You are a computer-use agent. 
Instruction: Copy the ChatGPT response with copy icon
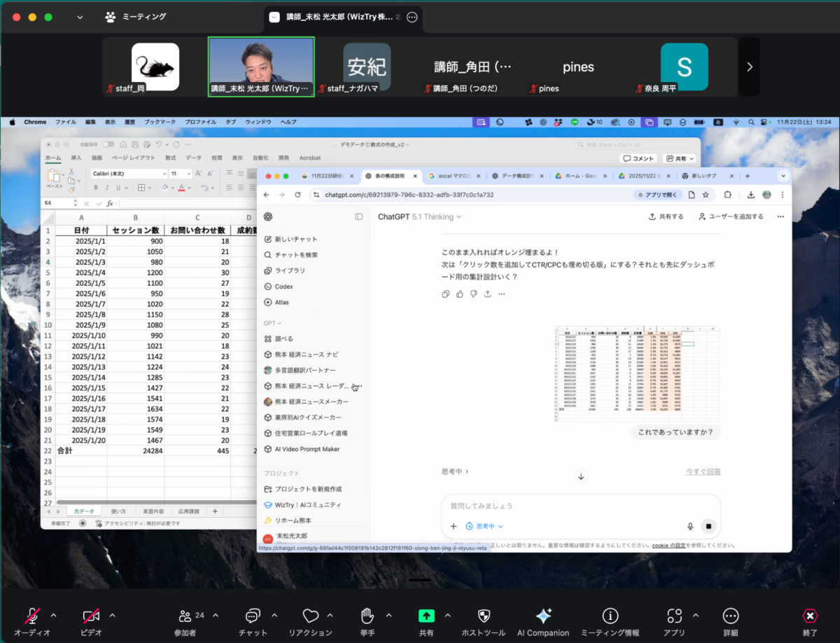coord(446,294)
